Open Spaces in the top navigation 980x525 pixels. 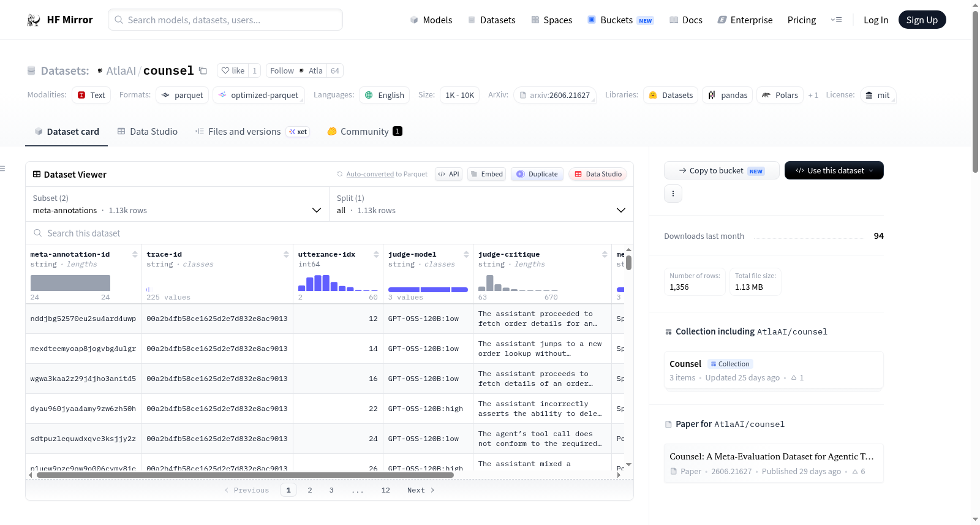click(552, 20)
